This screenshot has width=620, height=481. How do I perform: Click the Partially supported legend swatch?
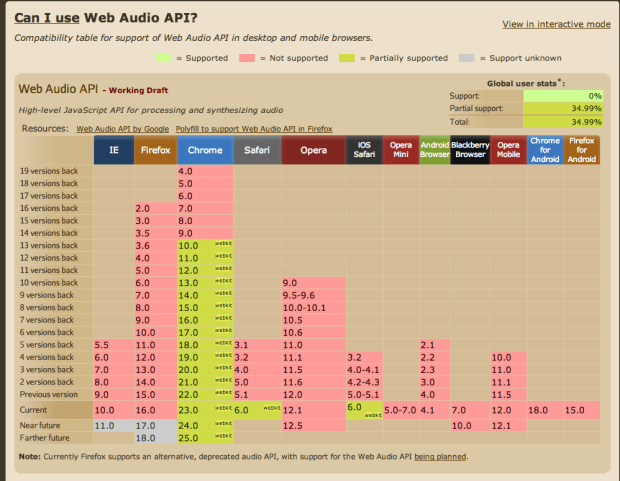(x=347, y=58)
